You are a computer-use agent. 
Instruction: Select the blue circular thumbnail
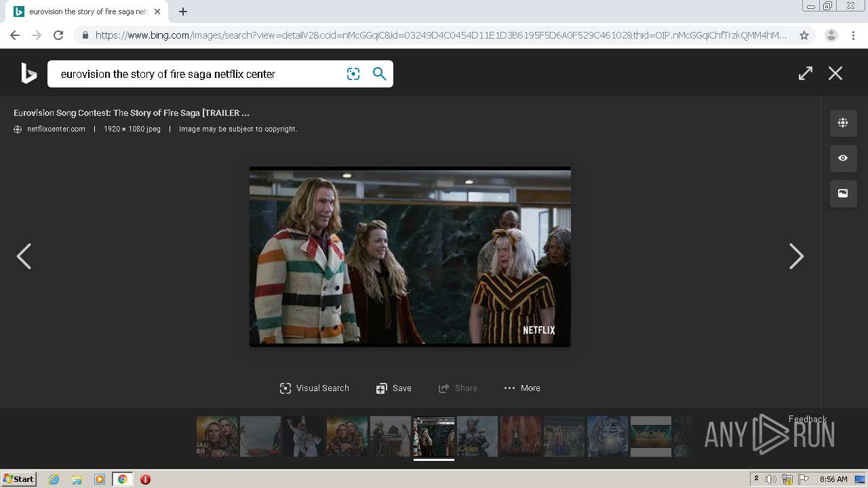point(608,436)
